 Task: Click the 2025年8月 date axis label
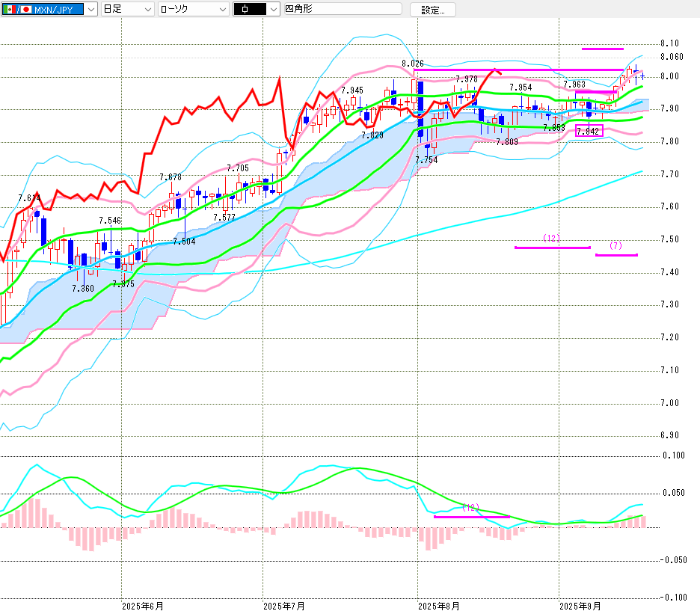tap(438, 605)
